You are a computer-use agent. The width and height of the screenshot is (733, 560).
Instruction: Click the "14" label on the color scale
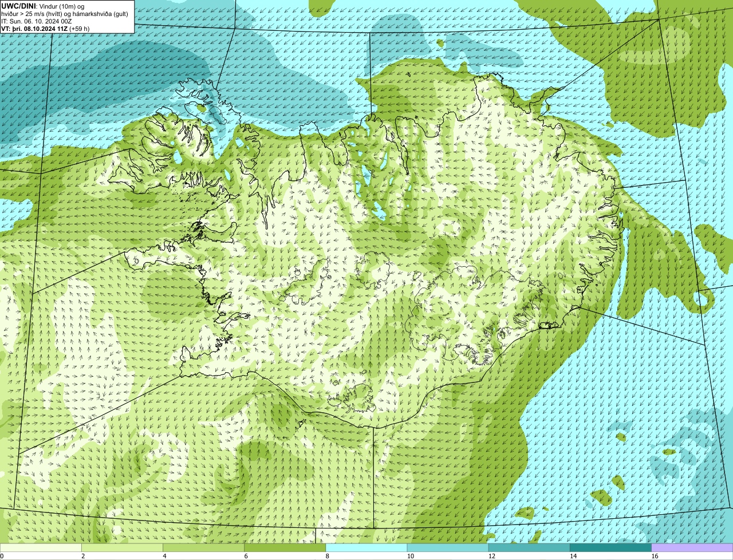[573, 556]
